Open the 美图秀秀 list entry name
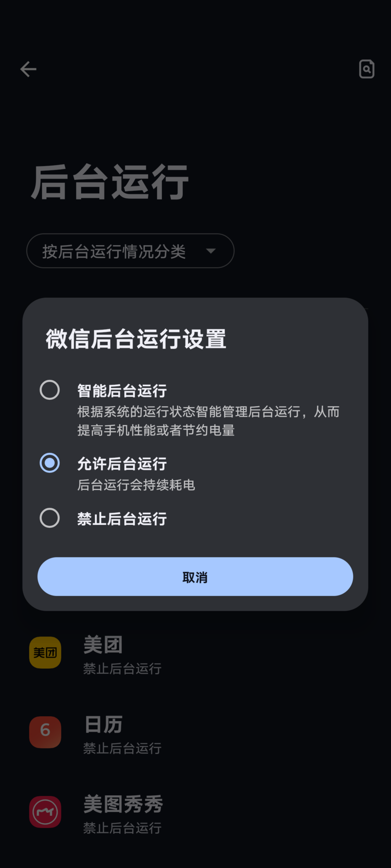 [123, 804]
